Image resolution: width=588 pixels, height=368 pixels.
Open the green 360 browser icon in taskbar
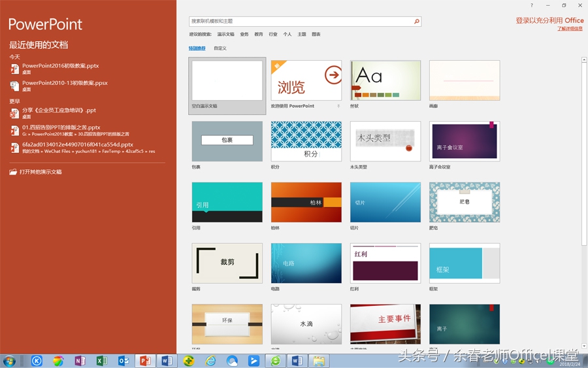[276, 361]
